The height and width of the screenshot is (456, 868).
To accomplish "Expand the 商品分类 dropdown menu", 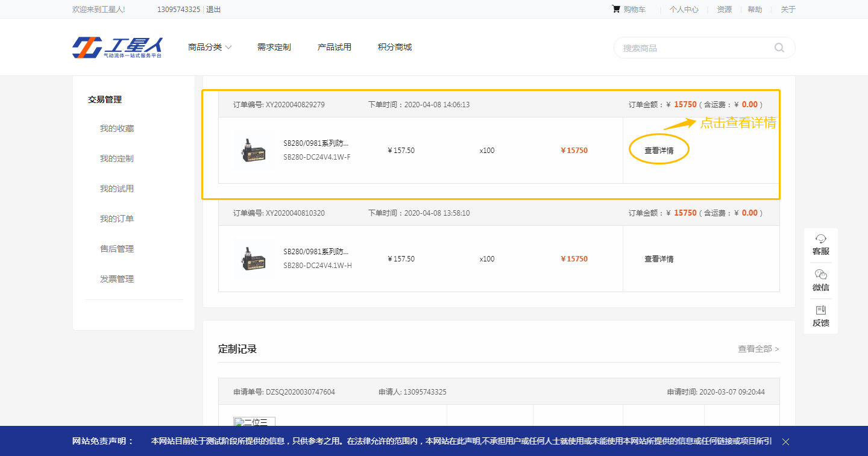I will 210,47.
